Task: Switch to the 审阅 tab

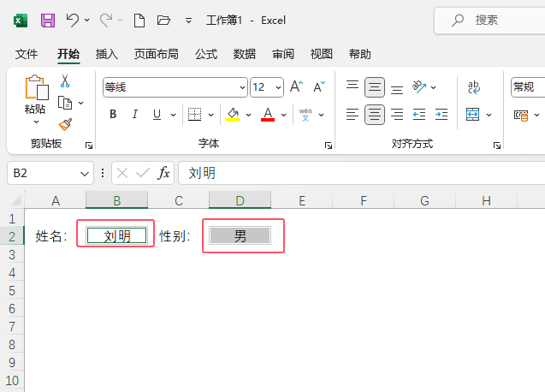Action: (283, 54)
